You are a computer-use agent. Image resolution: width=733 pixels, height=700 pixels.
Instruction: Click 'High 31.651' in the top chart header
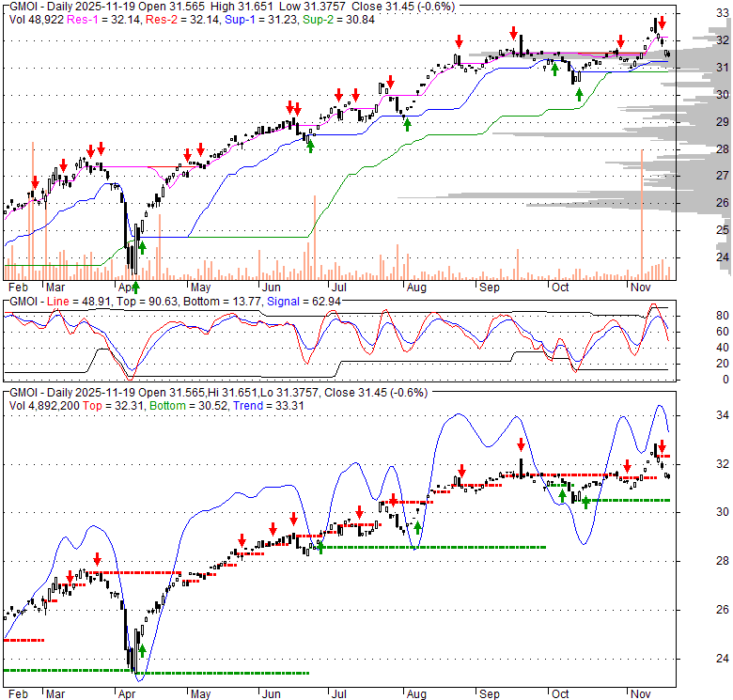(x=242, y=7)
